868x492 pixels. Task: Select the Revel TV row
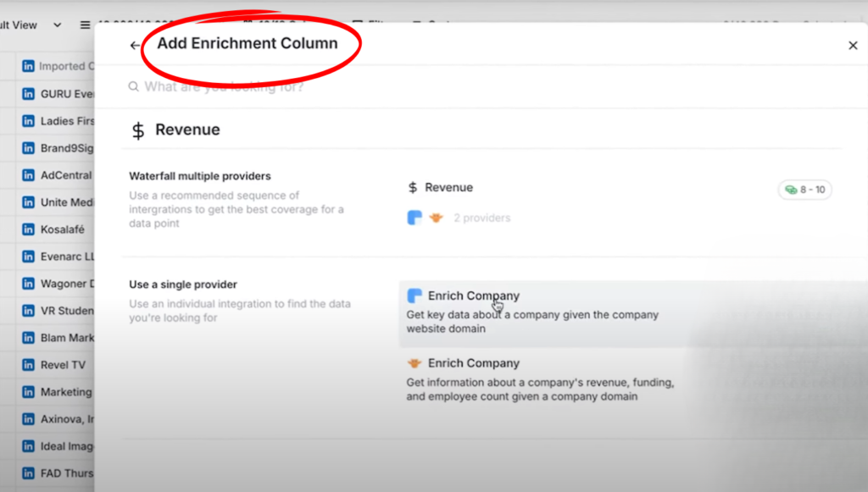click(x=55, y=365)
